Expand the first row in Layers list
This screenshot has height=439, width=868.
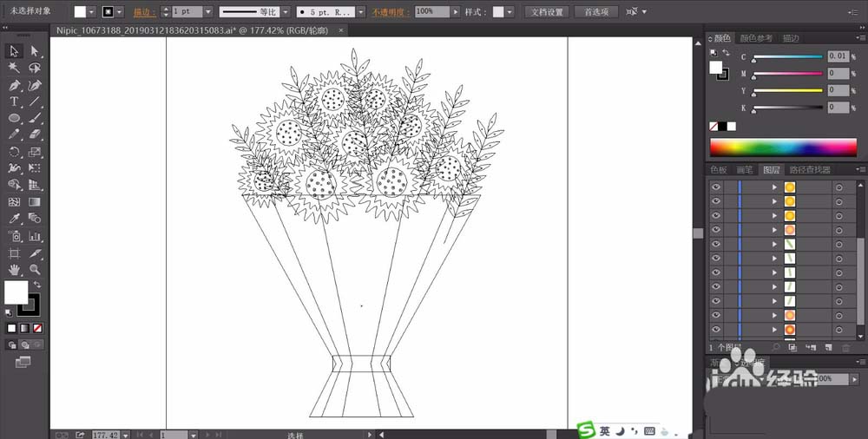coord(774,187)
